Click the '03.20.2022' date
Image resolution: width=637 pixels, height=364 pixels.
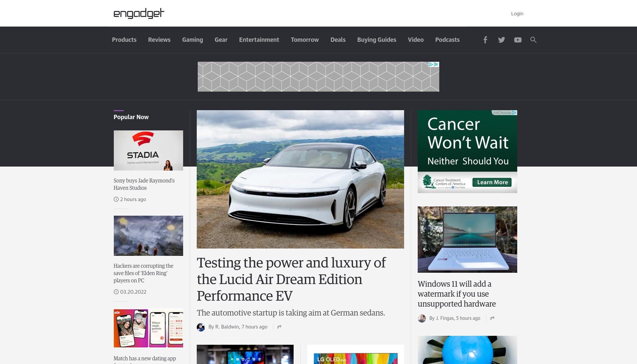(133, 292)
